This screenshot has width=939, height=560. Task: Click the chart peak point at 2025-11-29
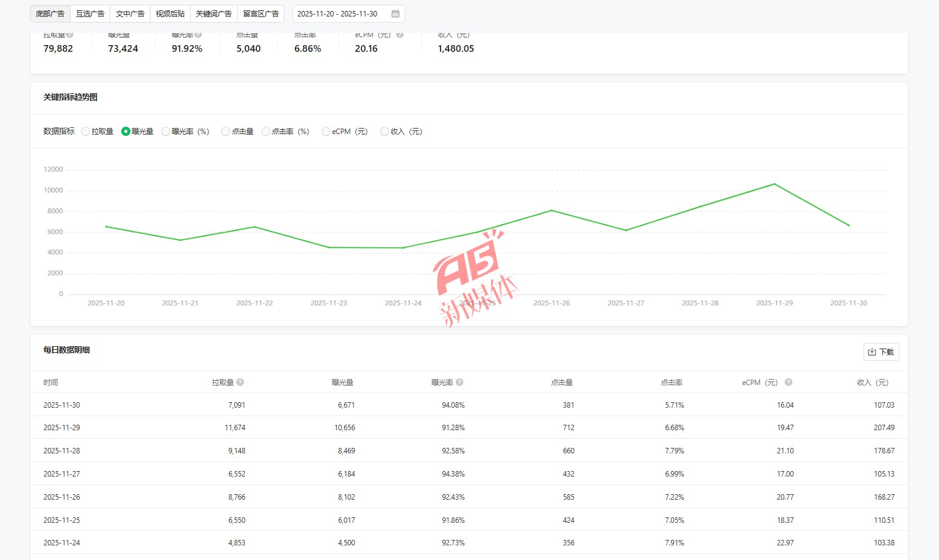coord(774,184)
